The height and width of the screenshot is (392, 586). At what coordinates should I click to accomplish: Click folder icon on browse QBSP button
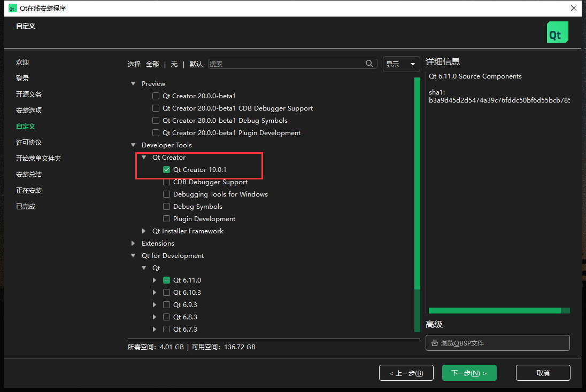(x=434, y=343)
